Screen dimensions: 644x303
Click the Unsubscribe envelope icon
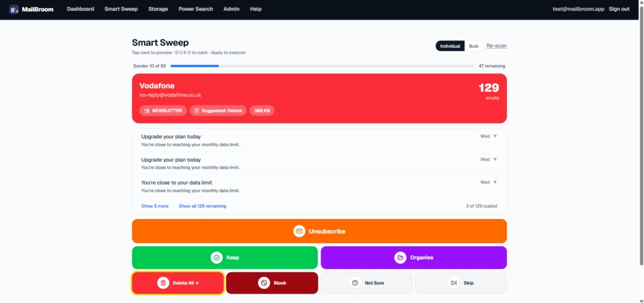(299, 231)
